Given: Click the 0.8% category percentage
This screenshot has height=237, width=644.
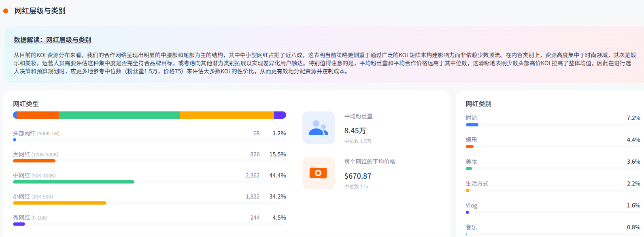Looking at the screenshot, I should tap(633, 227).
